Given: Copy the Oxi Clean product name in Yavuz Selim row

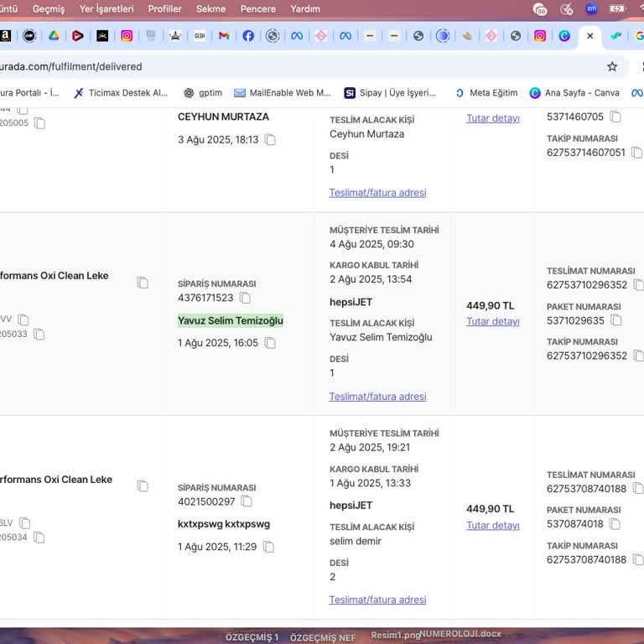Looking at the screenshot, I should tap(143, 283).
